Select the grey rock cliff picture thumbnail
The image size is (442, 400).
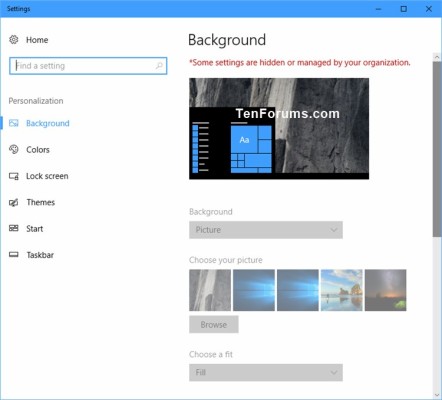pos(210,290)
